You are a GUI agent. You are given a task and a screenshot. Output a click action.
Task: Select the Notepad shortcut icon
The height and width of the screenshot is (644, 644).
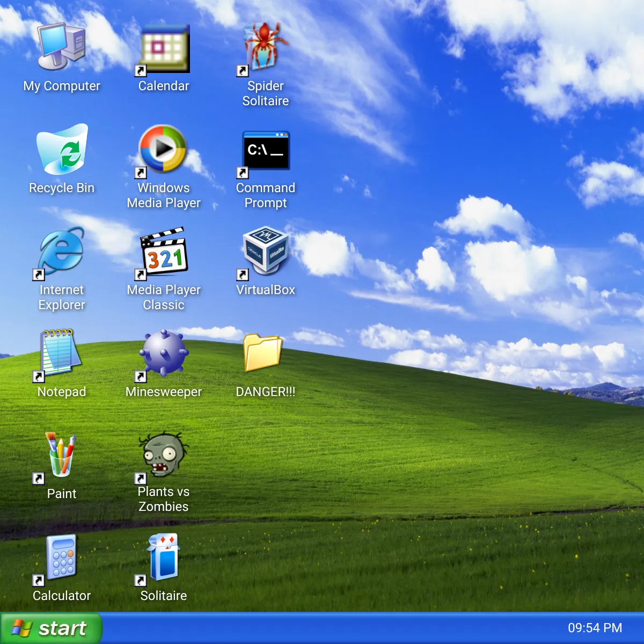[x=61, y=353]
